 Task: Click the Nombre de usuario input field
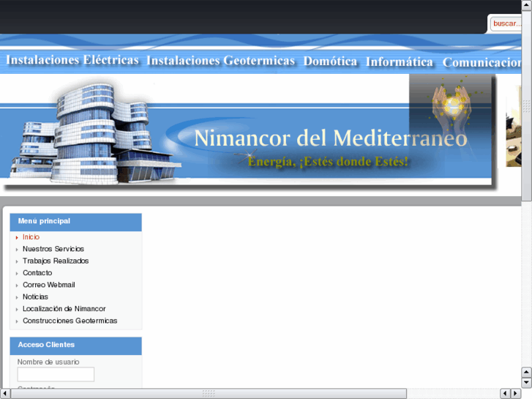(x=56, y=374)
